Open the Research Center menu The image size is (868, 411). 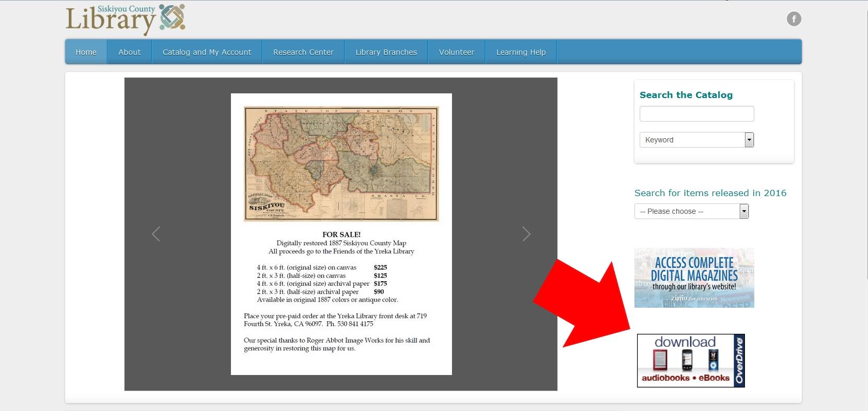click(x=303, y=52)
